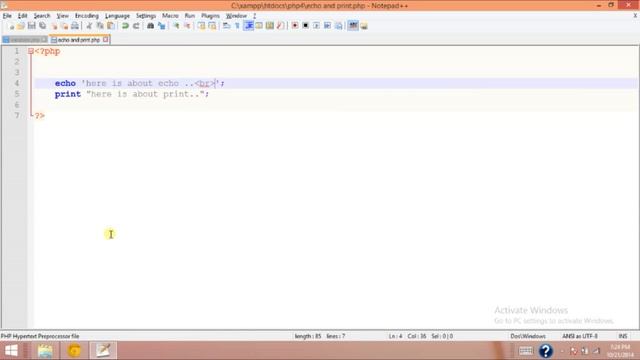
Task: Open the Encoding menu
Action: (x=87, y=16)
